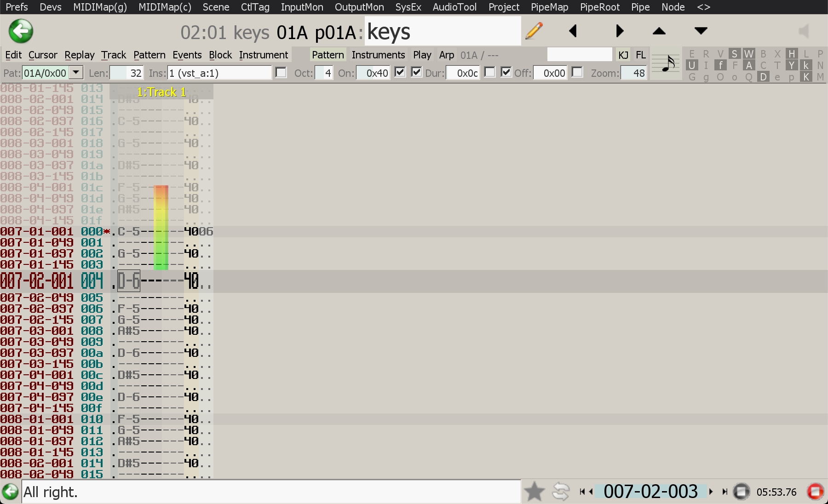The image size is (828, 504).
Task: Click the right arrow next pattern icon
Action: (x=620, y=31)
